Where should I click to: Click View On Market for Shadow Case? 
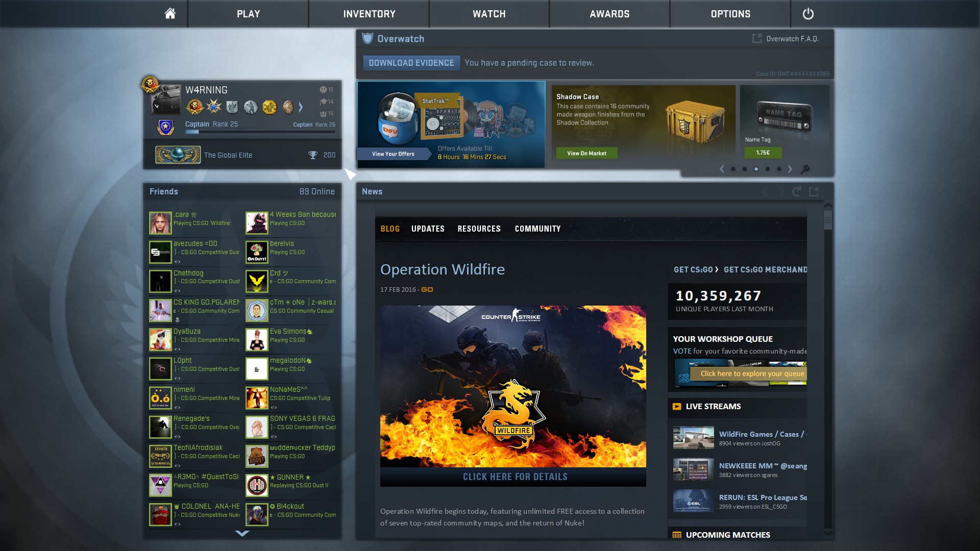(586, 153)
